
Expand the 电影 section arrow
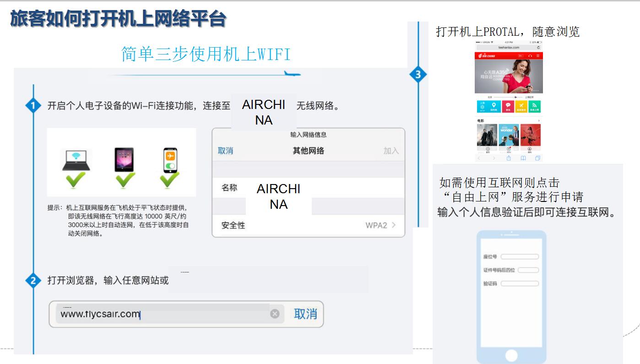tap(539, 120)
